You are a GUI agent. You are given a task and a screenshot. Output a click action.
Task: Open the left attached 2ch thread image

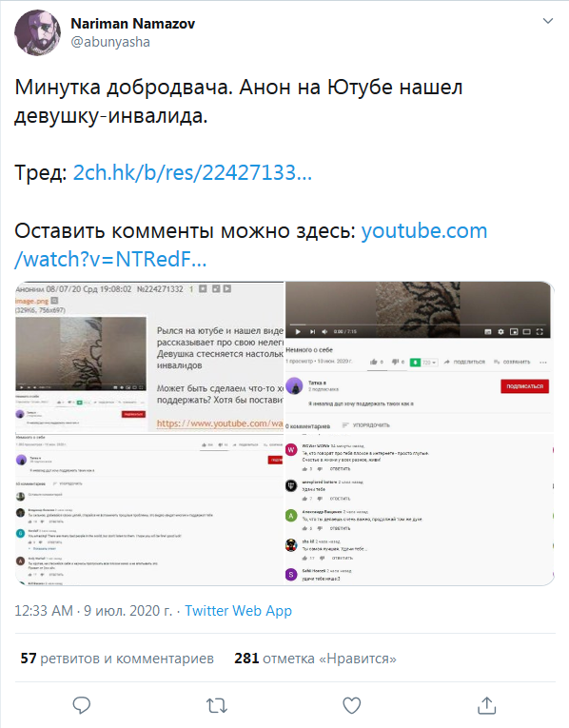pos(149,433)
